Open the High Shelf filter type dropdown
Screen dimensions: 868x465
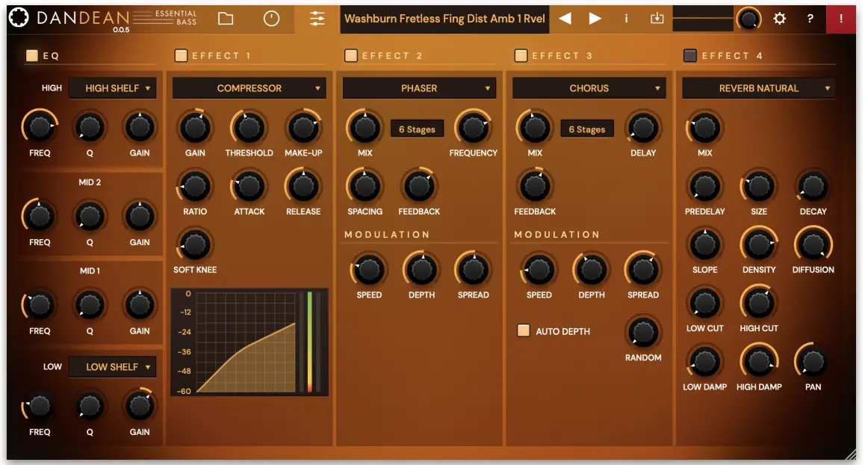point(113,87)
